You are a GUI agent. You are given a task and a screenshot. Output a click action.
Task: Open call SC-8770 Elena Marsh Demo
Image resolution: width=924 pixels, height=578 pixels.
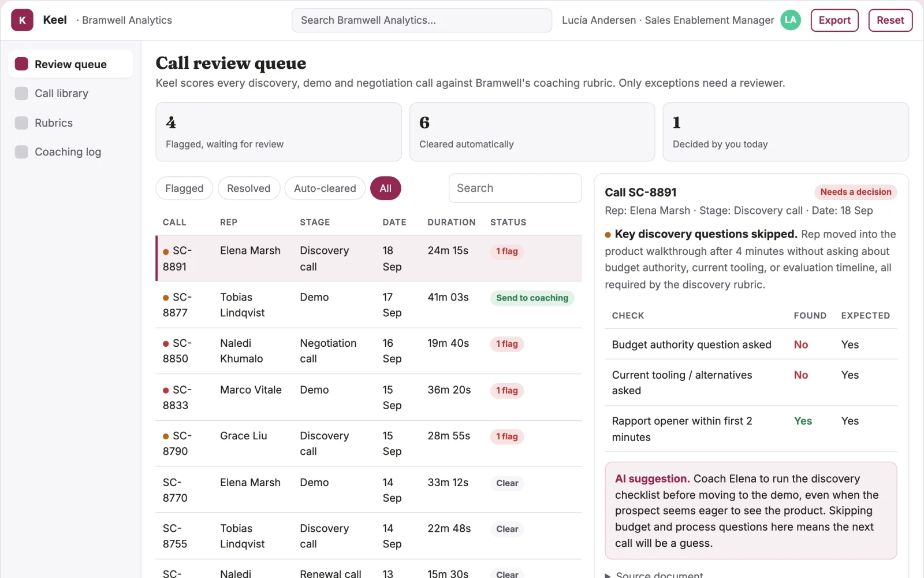[368, 490]
